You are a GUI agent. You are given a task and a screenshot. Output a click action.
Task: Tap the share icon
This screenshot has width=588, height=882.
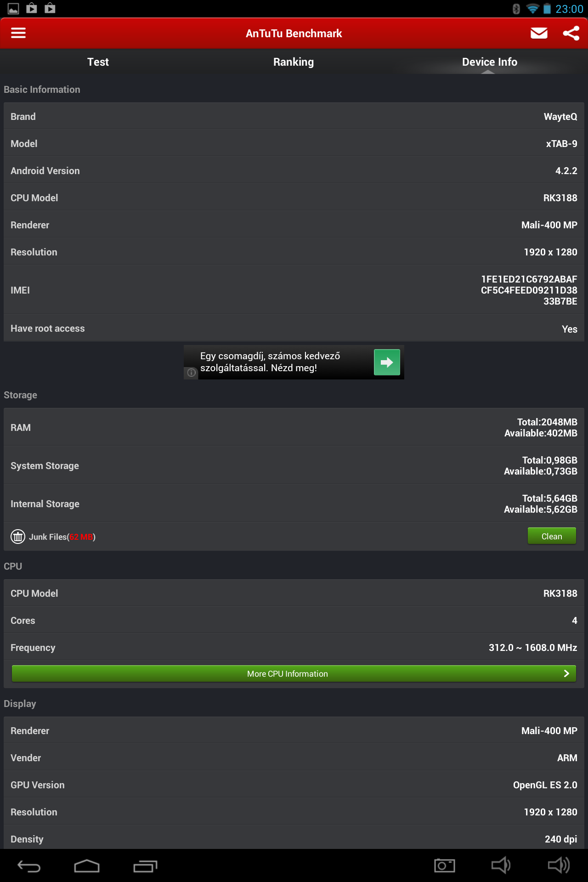571,33
